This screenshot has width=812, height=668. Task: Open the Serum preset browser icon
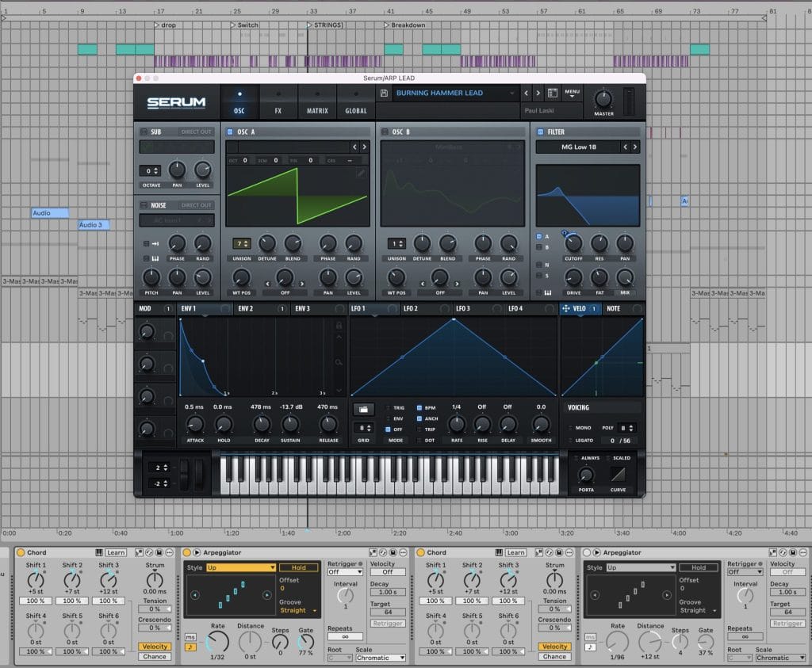(553, 94)
